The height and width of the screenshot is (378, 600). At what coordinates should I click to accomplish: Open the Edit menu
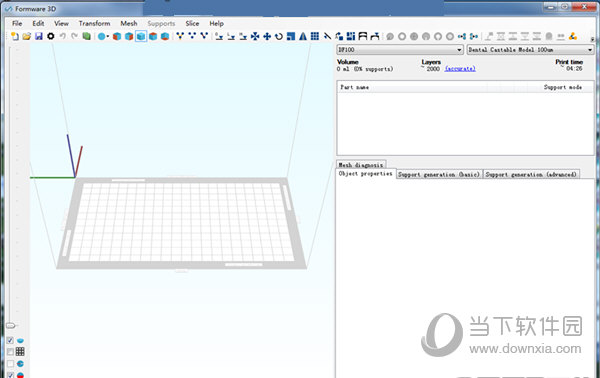click(38, 23)
